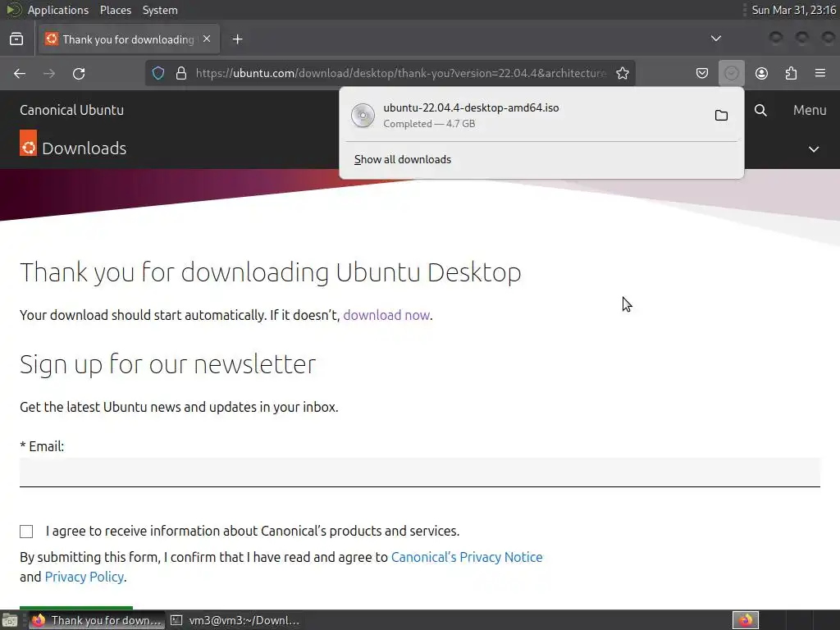This screenshot has height=630, width=840.
Task: Click the 'download now' link
Action: click(x=386, y=315)
